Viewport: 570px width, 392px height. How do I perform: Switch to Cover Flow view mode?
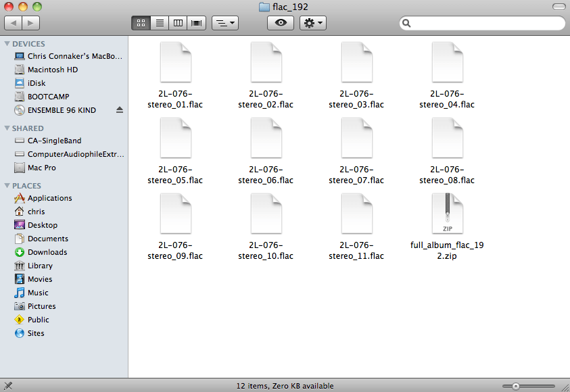point(197,23)
